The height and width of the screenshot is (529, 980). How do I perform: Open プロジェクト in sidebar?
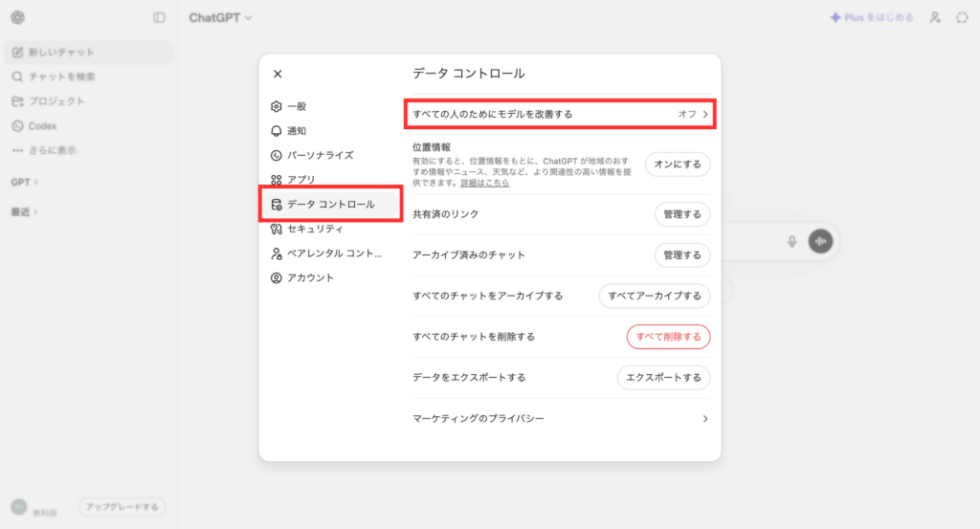[x=88, y=101]
